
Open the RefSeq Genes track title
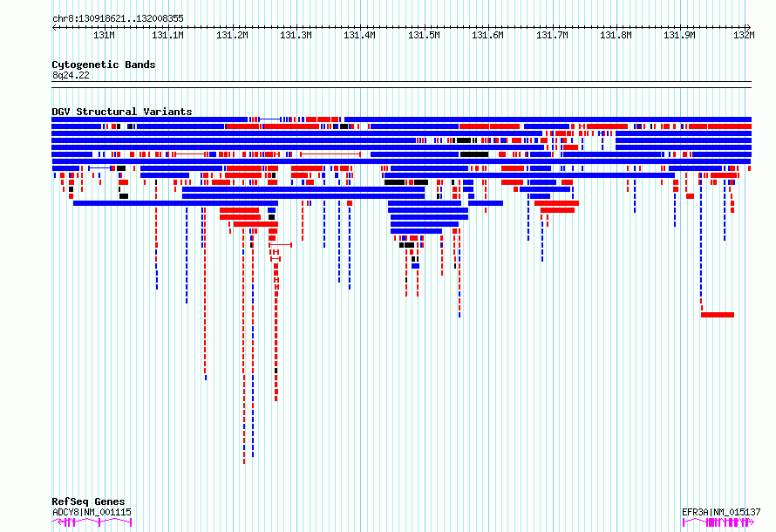pyautogui.click(x=88, y=501)
